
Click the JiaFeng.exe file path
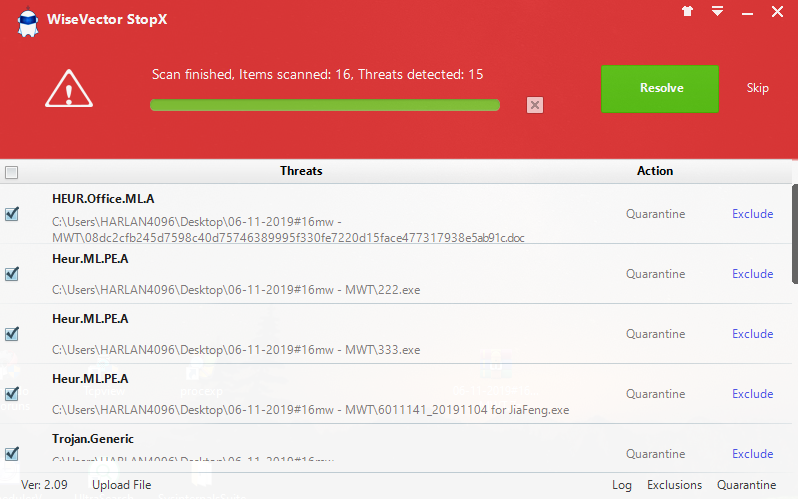(x=310, y=410)
